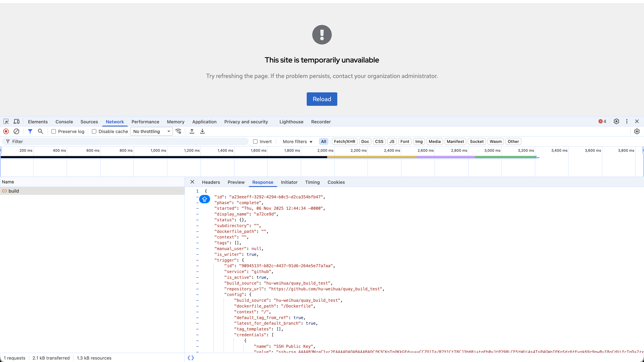Enable the Preserve log checkbox
644x362 pixels.
pos(54,131)
